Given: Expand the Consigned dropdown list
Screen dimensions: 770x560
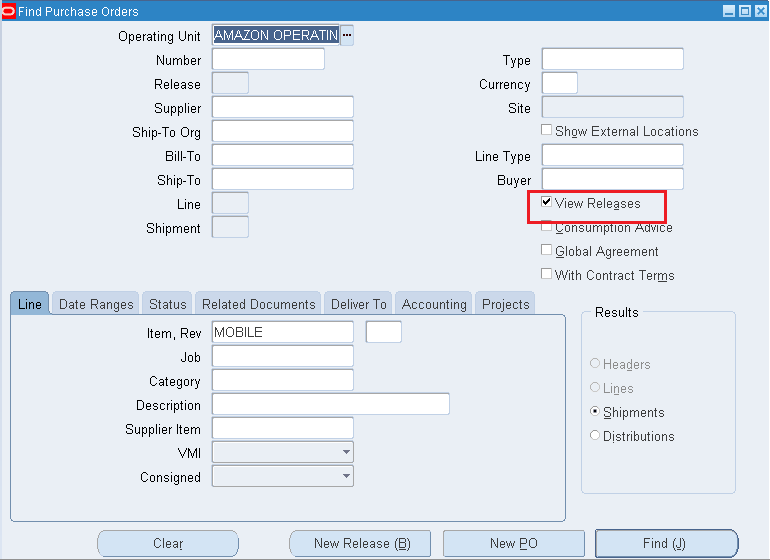Looking at the screenshot, I should click(346, 476).
